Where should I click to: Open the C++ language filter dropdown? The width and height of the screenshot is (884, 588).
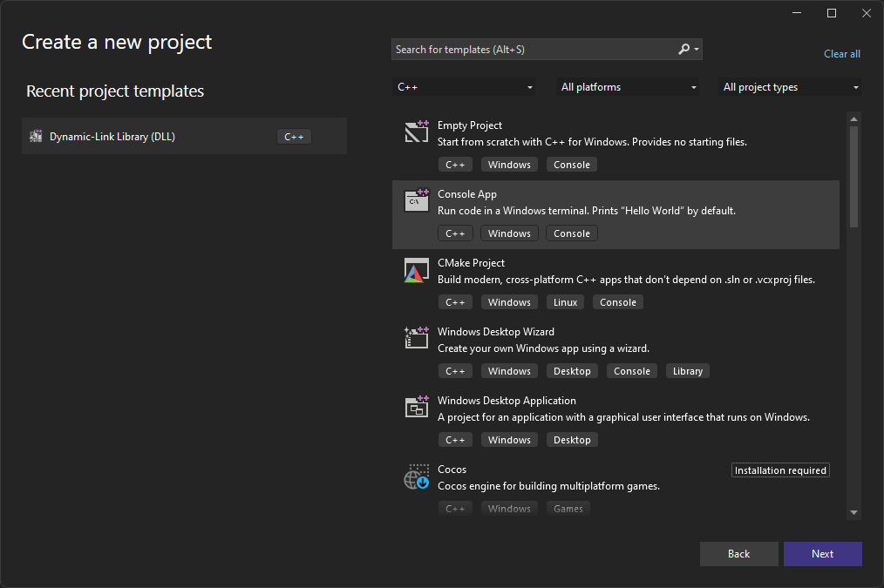[464, 87]
